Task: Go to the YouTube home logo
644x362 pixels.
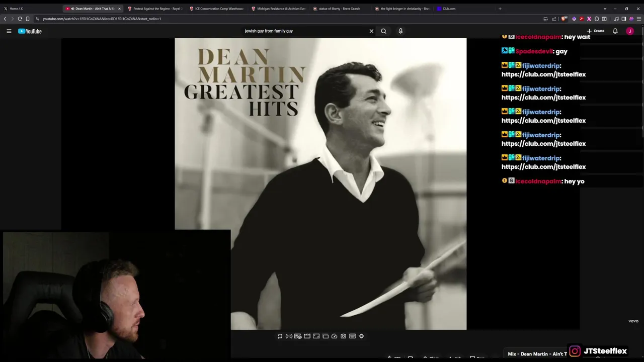Action: point(30,31)
